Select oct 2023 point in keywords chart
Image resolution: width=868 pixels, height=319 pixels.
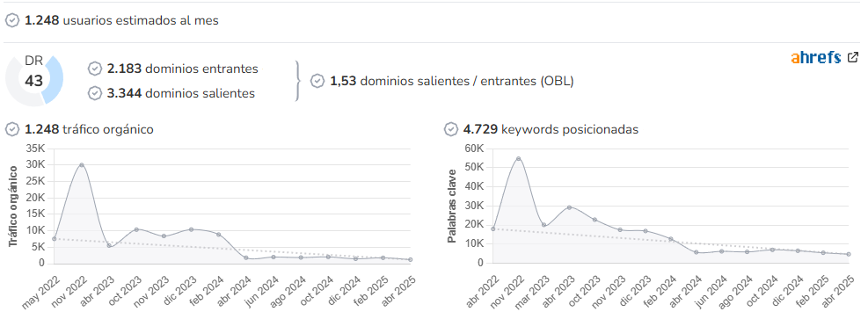[594, 220]
